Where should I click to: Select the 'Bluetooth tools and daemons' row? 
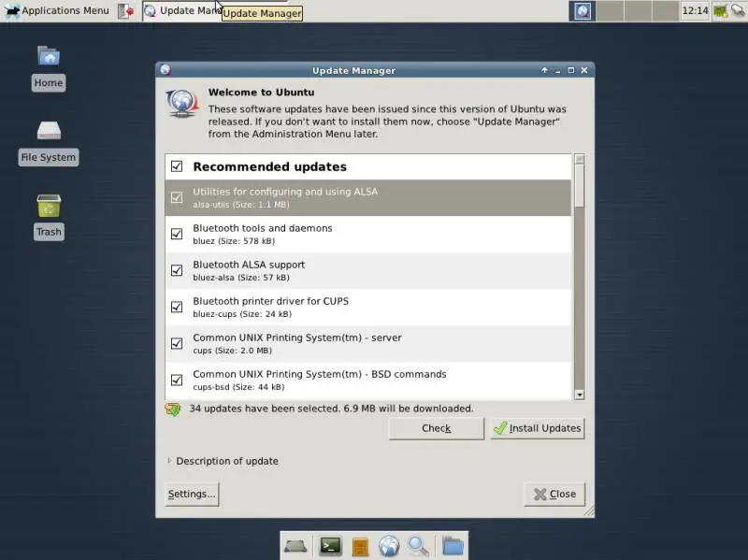coord(367,235)
